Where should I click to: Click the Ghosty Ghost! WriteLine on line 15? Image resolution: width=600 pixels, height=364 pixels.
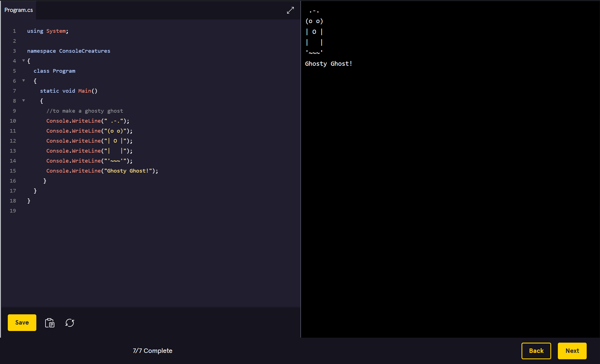(102, 171)
